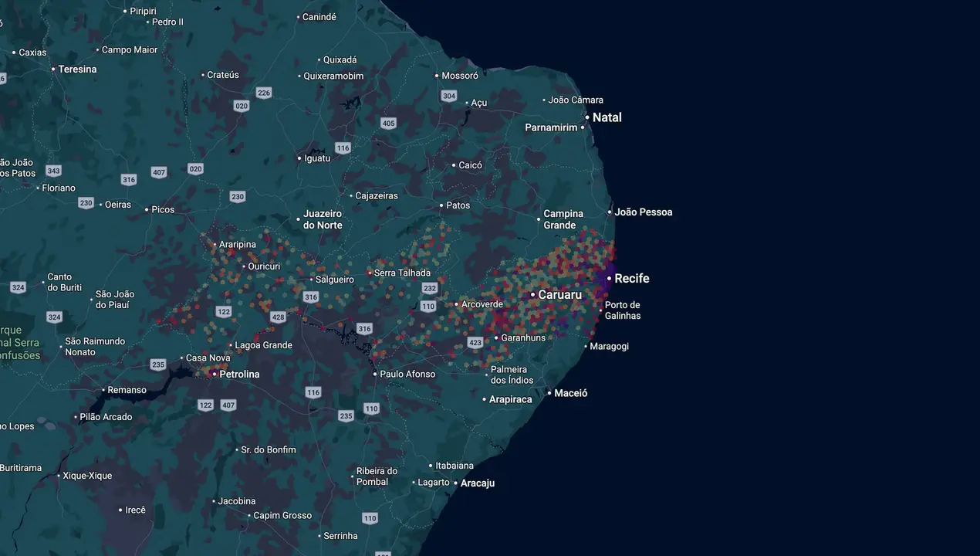
Task: Click the 343 route shield icon
Action: click(x=53, y=171)
